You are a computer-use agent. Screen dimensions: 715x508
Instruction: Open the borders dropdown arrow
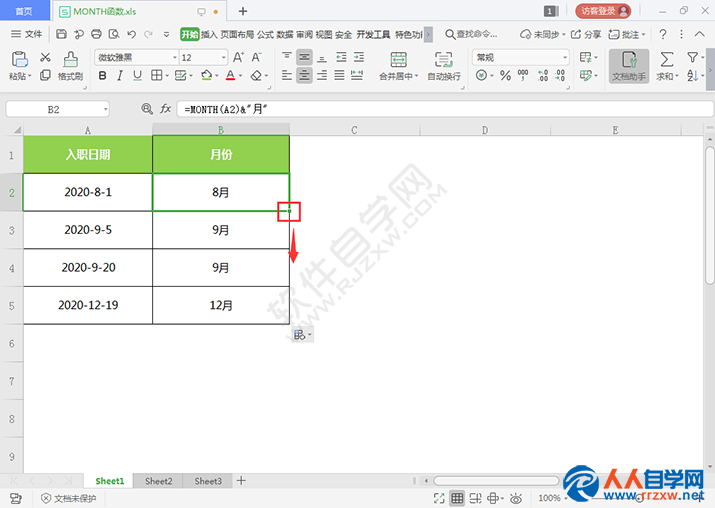point(167,76)
